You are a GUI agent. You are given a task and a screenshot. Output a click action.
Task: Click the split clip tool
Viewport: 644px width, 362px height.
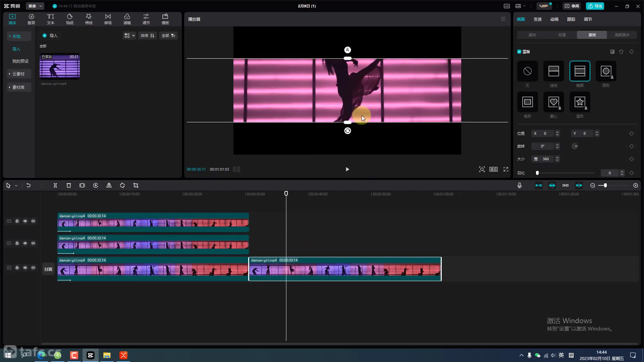coord(55,185)
